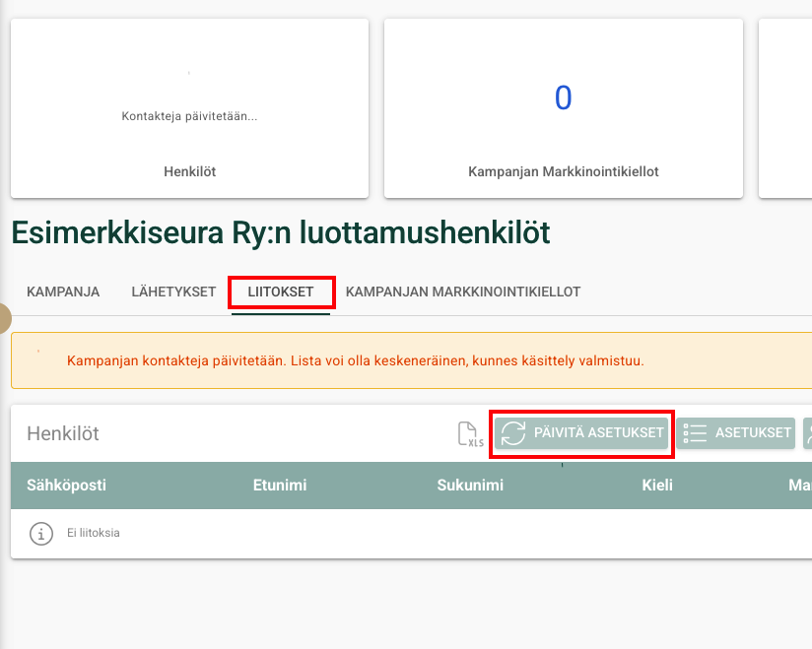Open the Asetukset button
Screen dimensions: 812x649
pyautogui.click(x=735, y=433)
